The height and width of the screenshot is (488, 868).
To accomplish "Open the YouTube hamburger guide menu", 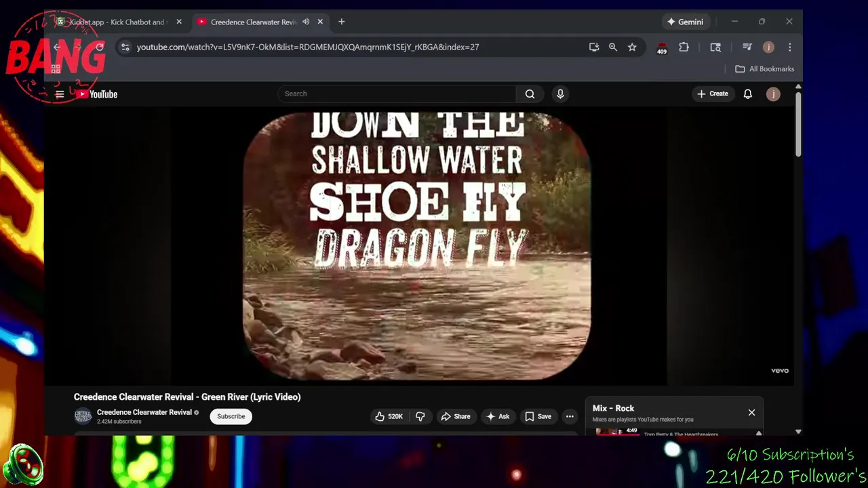I will [x=60, y=94].
